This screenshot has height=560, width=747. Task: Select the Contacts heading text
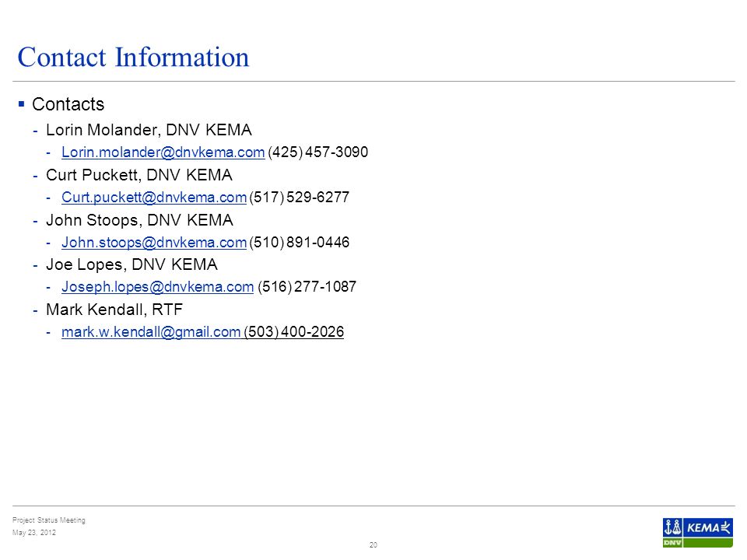[68, 104]
